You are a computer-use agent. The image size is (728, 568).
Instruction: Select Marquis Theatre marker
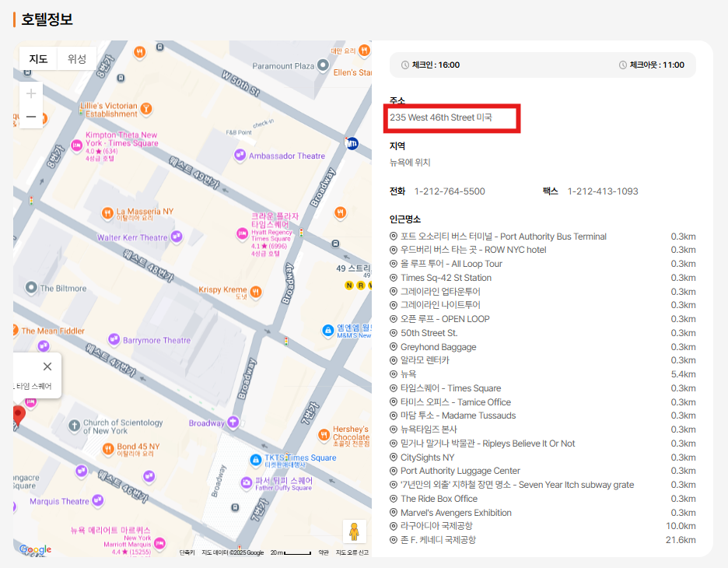click(x=97, y=500)
